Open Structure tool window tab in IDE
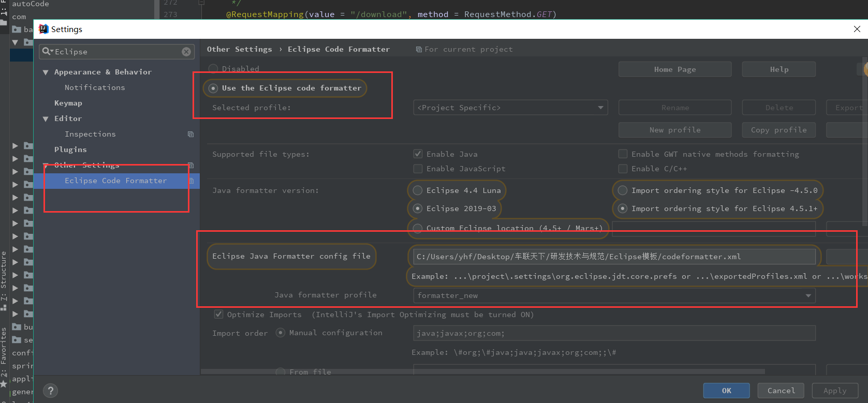Image resolution: width=868 pixels, height=403 pixels. [x=4, y=280]
